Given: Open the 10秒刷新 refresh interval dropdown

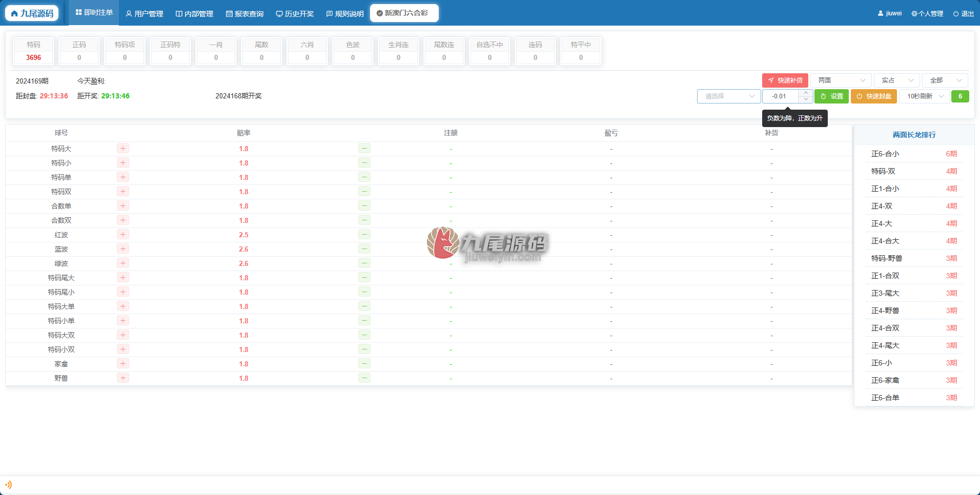Looking at the screenshot, I should click(925, 96).
